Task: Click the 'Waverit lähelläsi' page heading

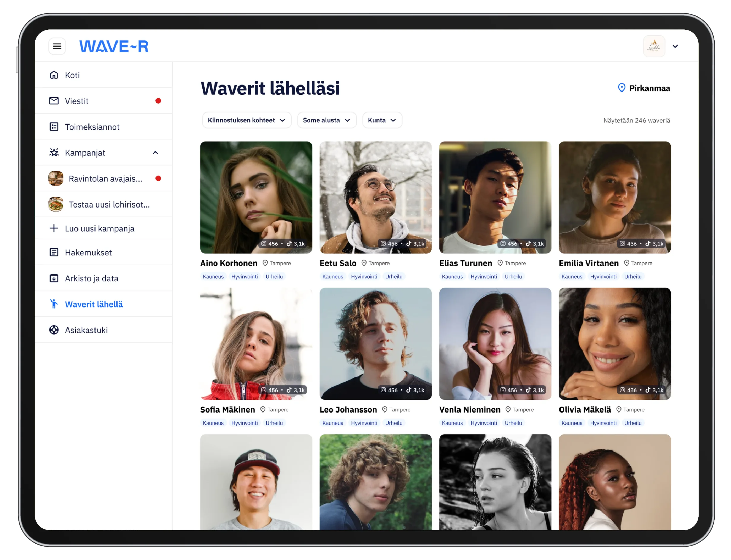Action: (x=270, y=88)
